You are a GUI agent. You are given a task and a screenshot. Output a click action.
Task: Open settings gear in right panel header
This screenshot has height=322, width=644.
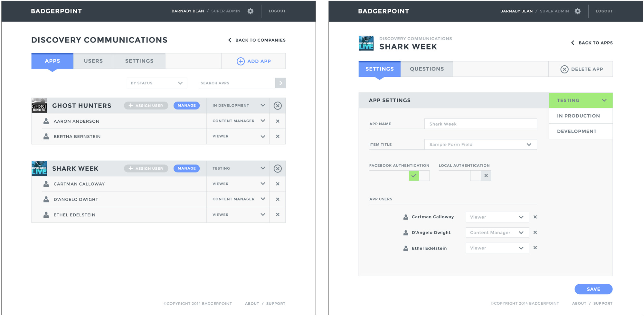click(578, 11)
